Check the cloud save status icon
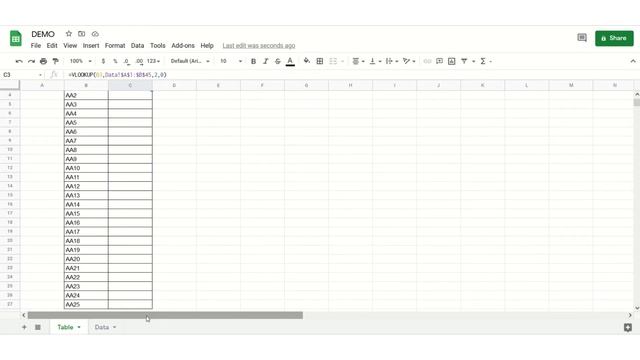Image resolution: width=640 pixels, height=360 pixels. pos(95,34)
